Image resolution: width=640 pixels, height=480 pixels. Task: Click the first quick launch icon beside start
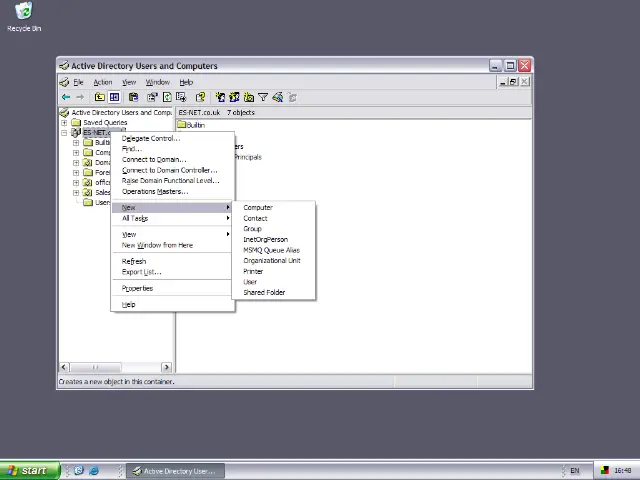(79, 471)
